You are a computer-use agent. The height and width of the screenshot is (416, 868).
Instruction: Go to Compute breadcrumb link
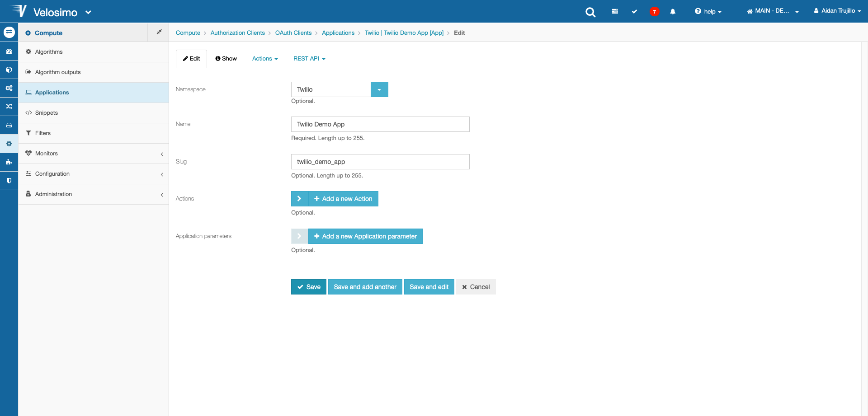(188, 33)
